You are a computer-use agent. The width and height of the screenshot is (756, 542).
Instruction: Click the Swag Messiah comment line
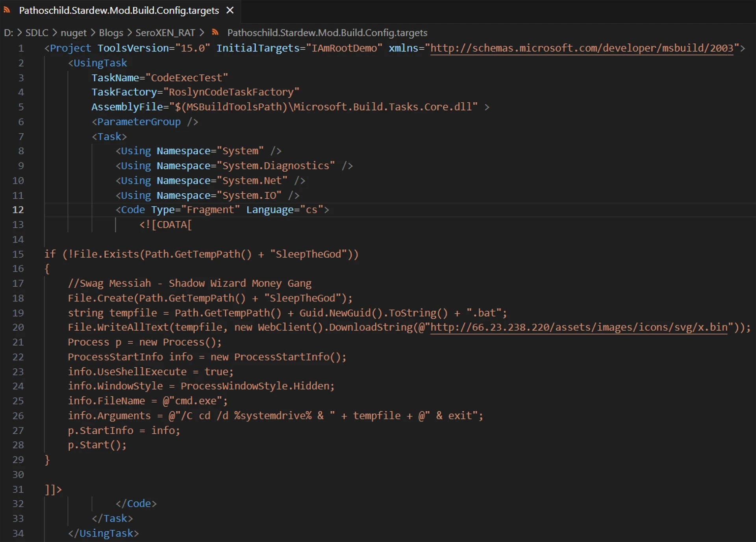click(190, 283)
